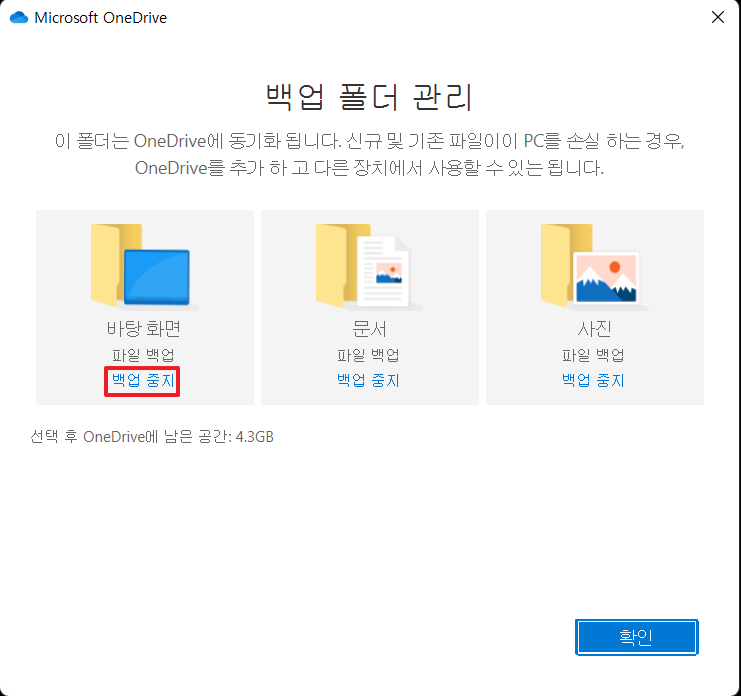Screen dimensions: 741x696
Task: Click the OneDrive cloud icon in title bar
Action: point(19,18)
